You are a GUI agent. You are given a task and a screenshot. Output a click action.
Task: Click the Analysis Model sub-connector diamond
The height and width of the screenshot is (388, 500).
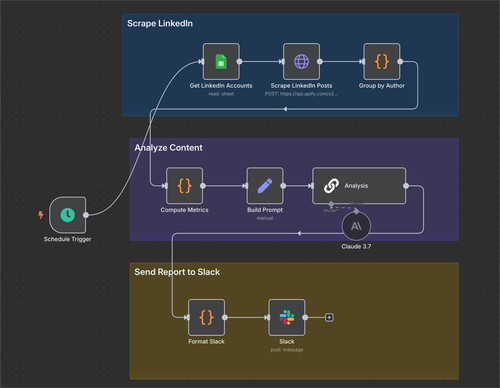point(331,204)
